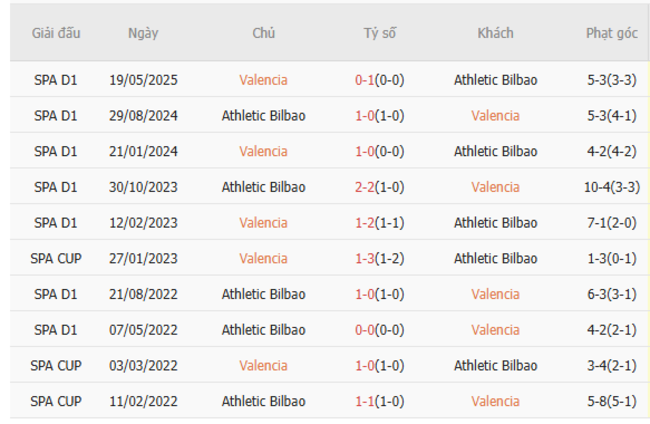The width and height of the screenshot is (650, 424).
Task: Click the "Chú" column header
Action: coord(263,33)
